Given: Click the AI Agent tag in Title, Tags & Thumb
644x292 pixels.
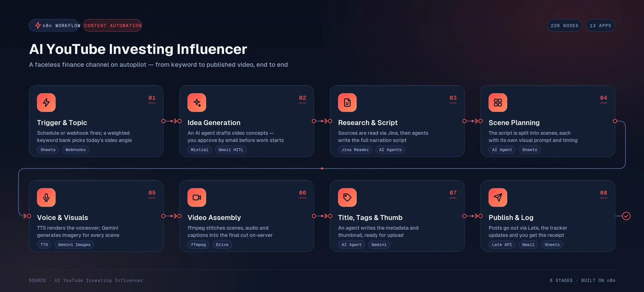Looking at the screenshot, I should click(x=352, y=245).
